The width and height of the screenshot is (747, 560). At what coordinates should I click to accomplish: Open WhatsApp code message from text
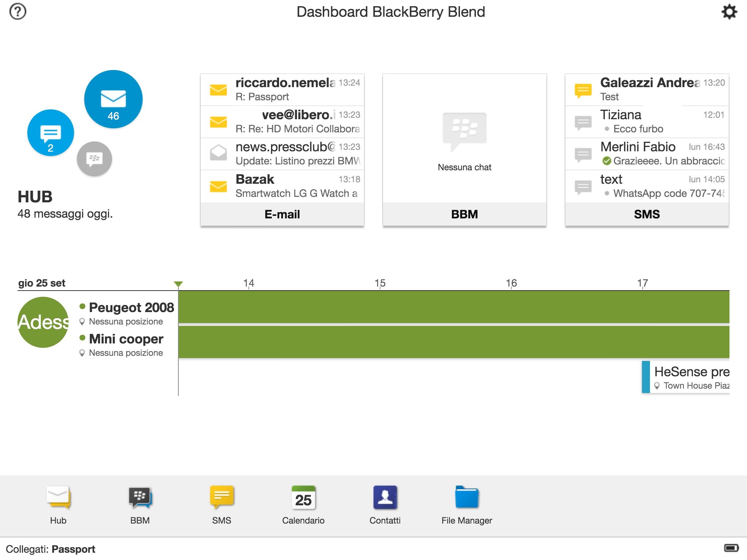coord(647,186)
